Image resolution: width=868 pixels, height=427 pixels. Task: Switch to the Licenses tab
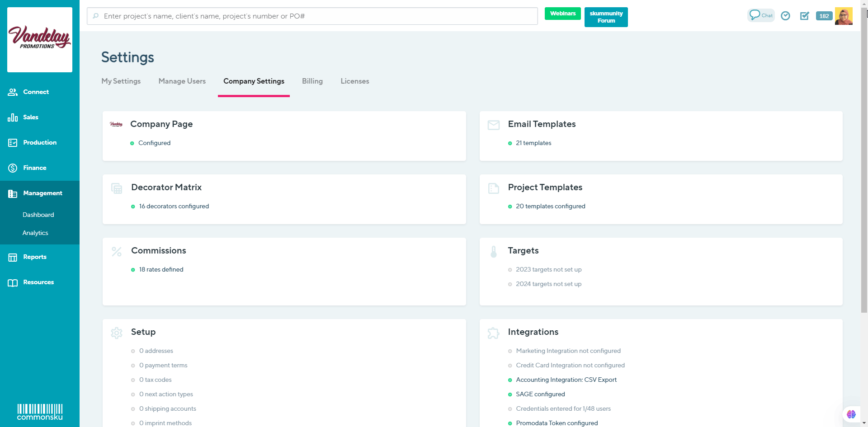(x=354, y=81)
